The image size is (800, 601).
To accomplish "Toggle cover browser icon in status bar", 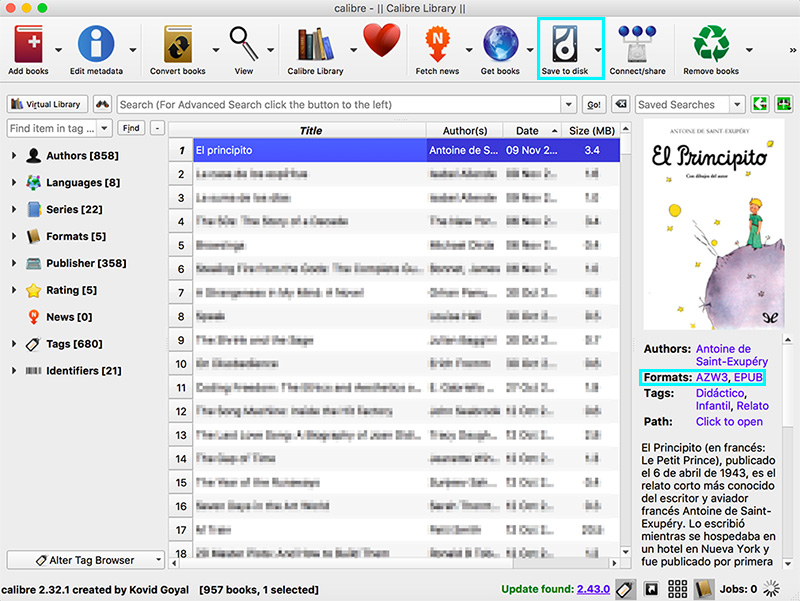I will [651, 589].
